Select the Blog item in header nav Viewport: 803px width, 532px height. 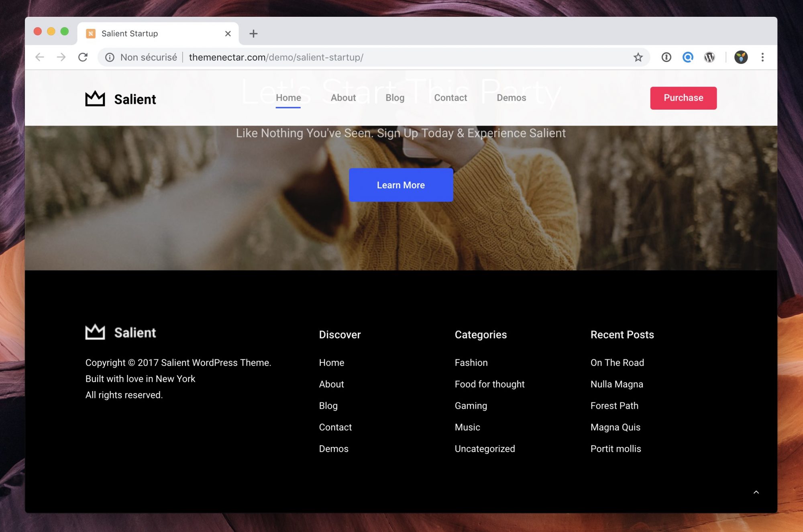395,98
